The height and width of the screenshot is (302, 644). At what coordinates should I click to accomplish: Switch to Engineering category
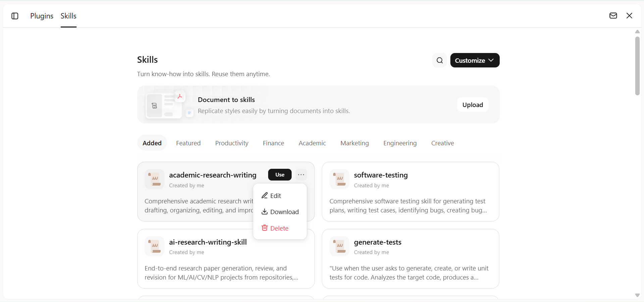coord(400,143)
